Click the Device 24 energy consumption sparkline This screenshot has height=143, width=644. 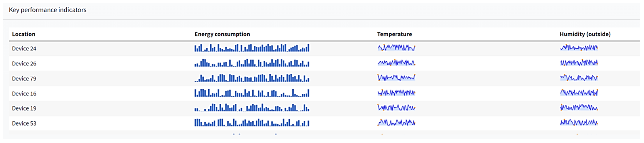pyautogui.click(x=252, y=48)
